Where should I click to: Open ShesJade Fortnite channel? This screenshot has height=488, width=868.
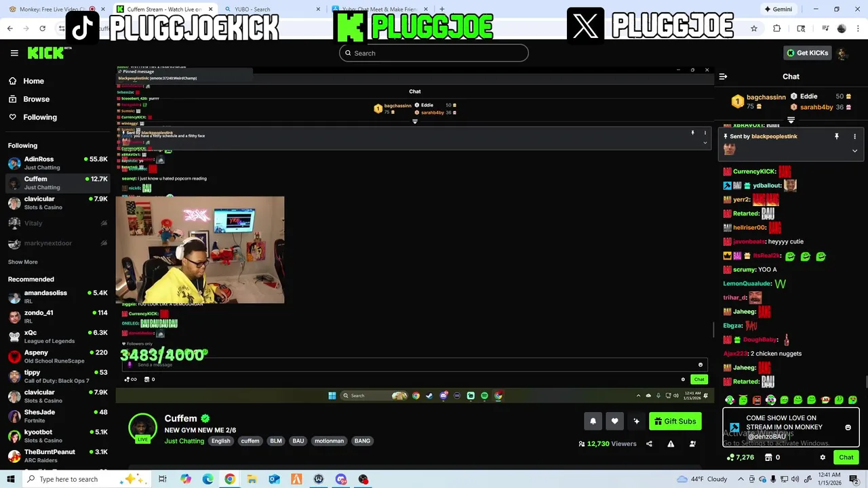tap(58, 416)
